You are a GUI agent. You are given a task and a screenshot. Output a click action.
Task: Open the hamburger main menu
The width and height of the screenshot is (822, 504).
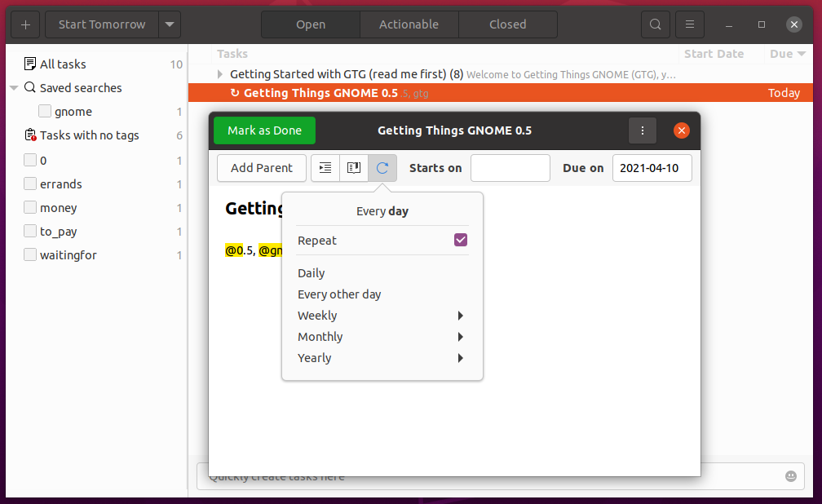tap(690, 24)
